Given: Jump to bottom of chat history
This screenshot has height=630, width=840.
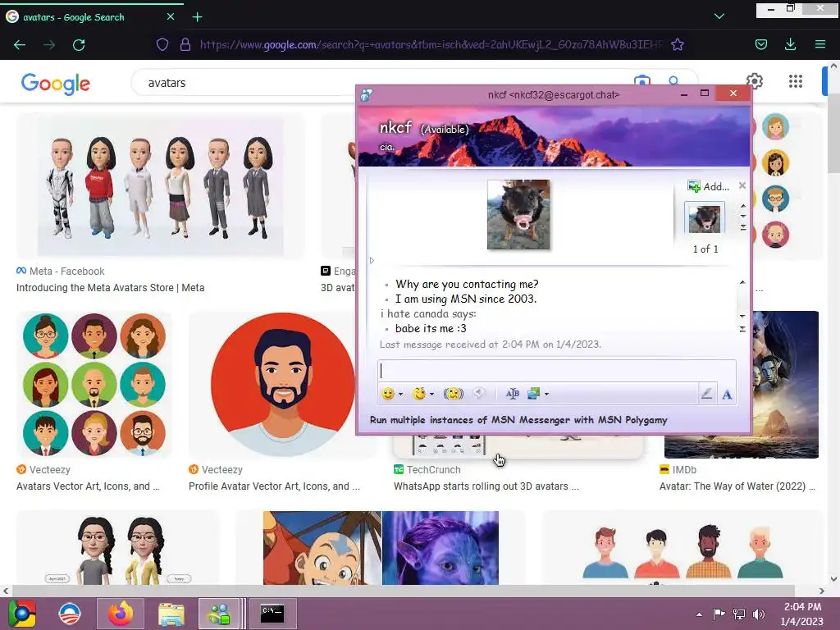Looking at the screenshot, I should coord(742,329).
